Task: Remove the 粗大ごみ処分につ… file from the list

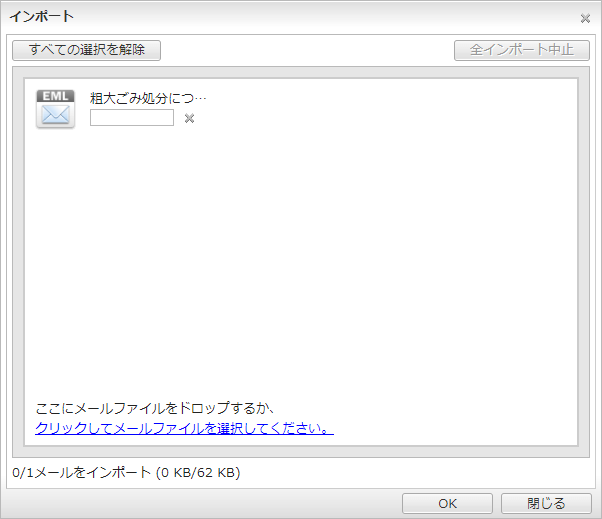Action: coord(189,118)
